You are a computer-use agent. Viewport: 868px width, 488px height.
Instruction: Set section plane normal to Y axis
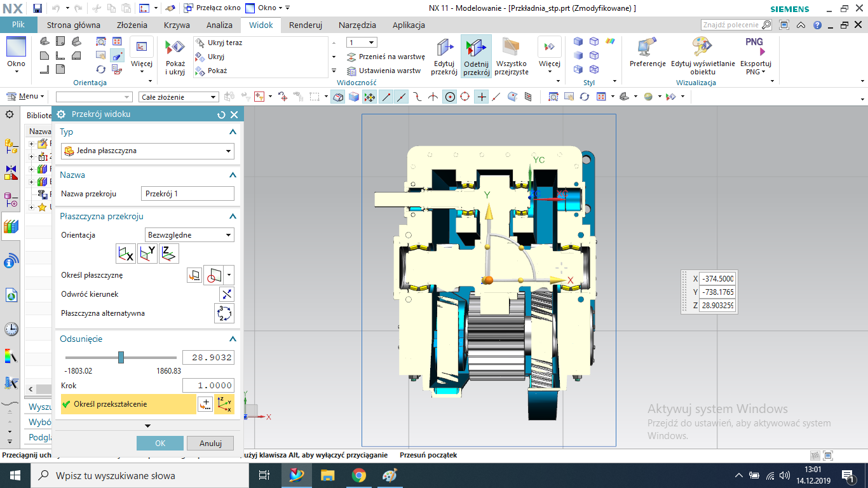click(147, 254)
